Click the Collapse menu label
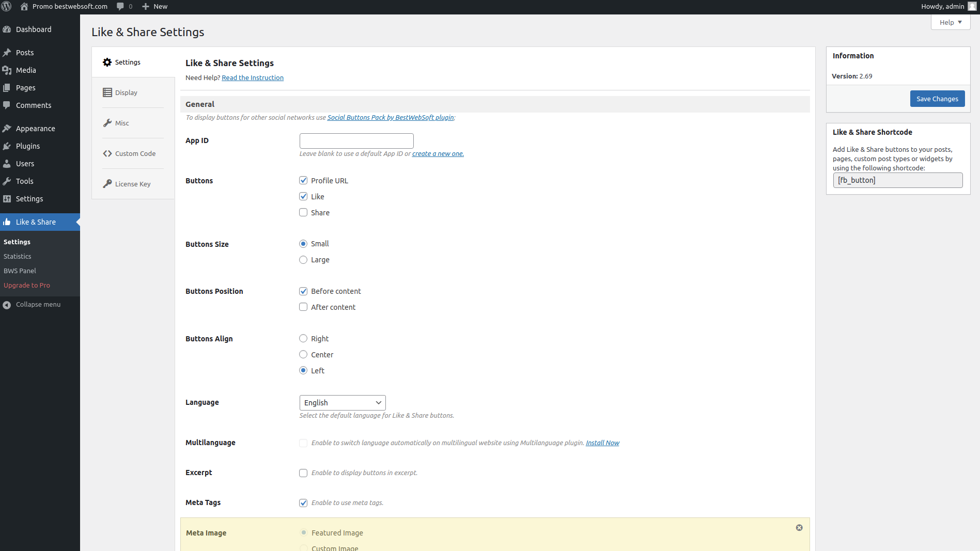The image size is (980, 551). [38, 305]
